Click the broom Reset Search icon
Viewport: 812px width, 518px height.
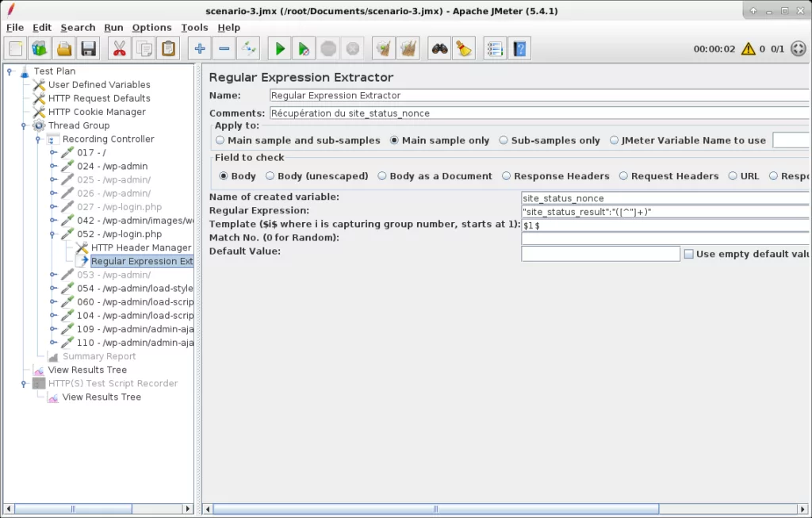tap(464, 49)
